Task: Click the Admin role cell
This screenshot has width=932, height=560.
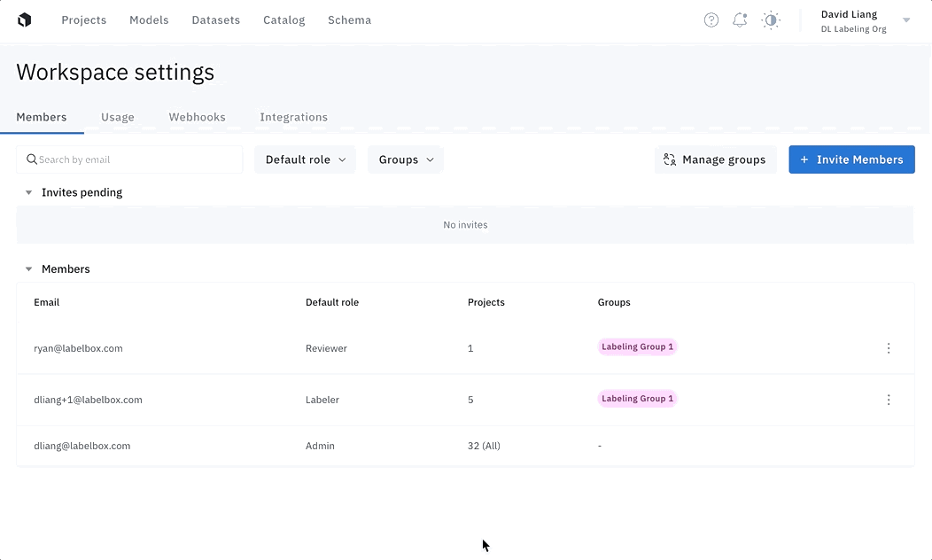Action: click(x=320, y=446)
